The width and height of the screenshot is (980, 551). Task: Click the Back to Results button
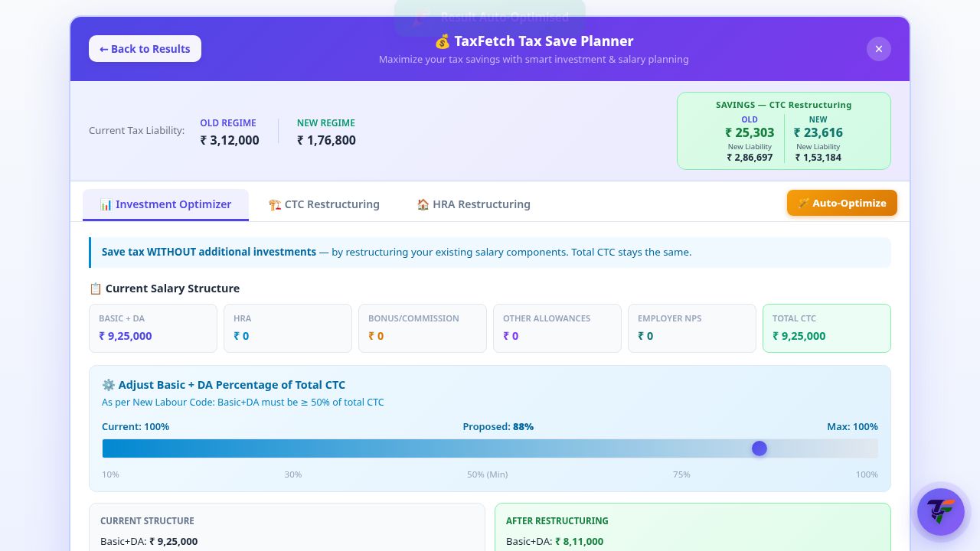[x=145, y=49]
